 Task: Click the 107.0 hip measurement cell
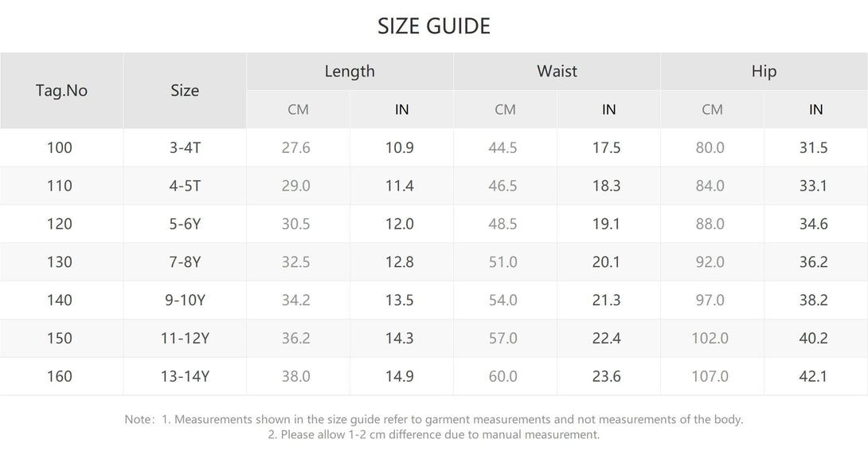(710, 376)
